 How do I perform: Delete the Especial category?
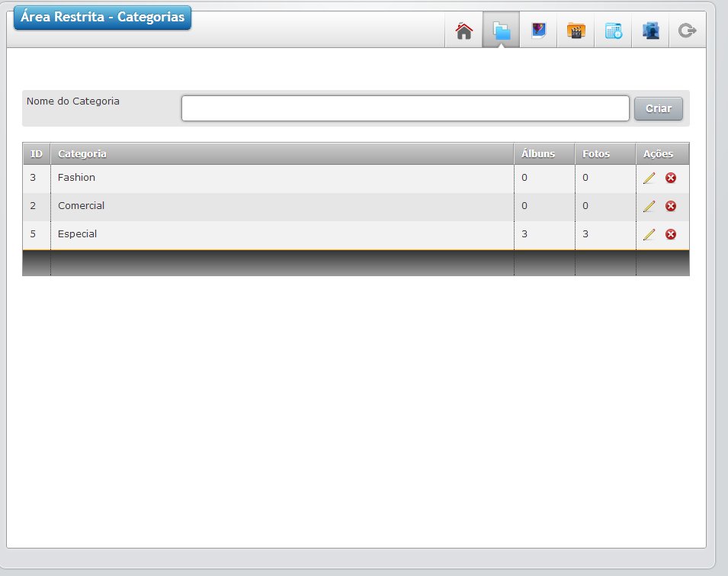click(x=670, y=234)
